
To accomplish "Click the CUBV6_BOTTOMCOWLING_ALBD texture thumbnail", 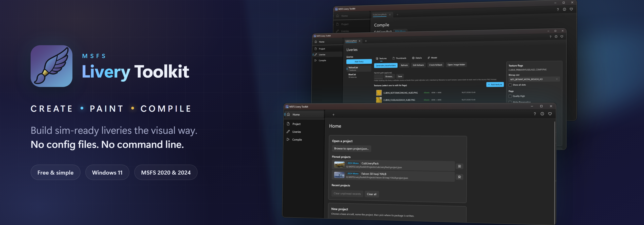I will pyautogui.click(x=379, y=93).
